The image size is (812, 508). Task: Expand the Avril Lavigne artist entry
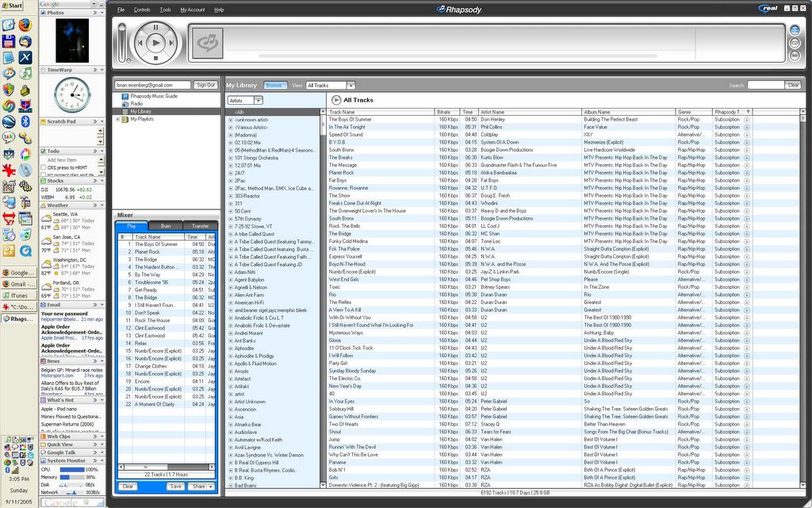tap(231, 448)
